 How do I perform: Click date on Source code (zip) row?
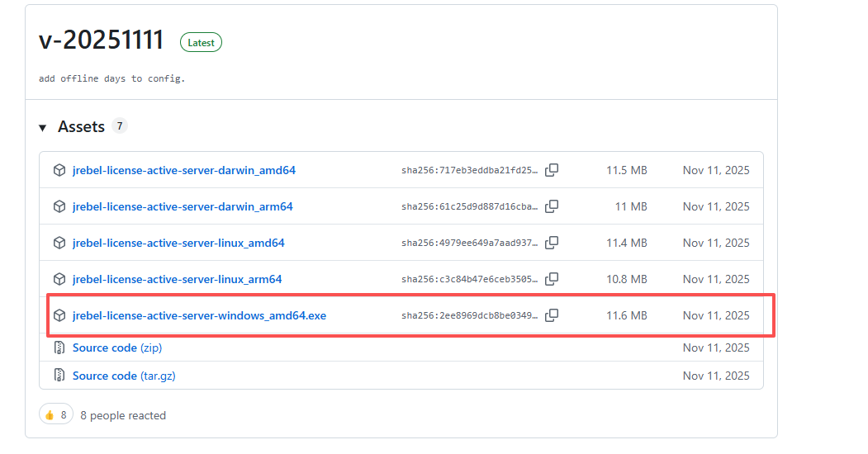click(716, 348)
